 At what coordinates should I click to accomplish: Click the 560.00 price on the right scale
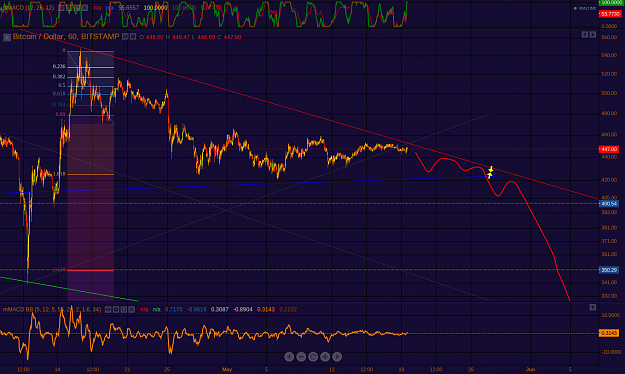(609, 37)
